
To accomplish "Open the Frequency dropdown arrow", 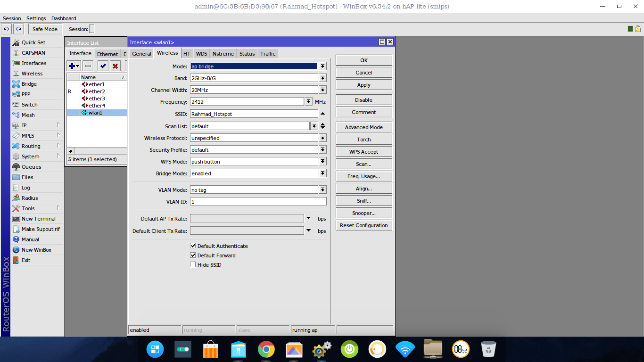I will pos(309,102).
